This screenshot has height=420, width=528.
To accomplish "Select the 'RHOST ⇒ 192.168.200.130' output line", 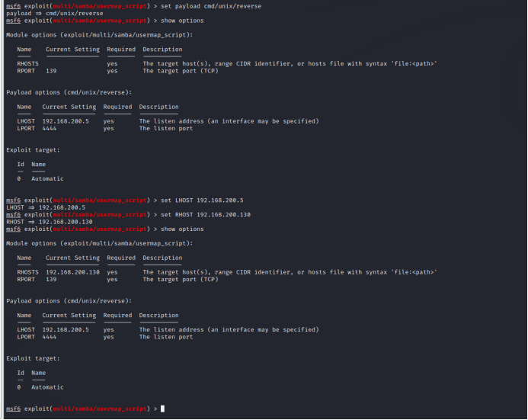I will click(50, 222).
